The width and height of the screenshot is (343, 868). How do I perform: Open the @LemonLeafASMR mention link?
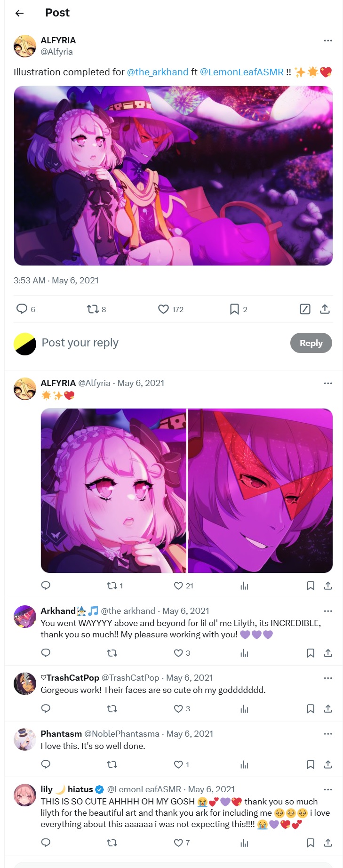click(x=242, y=72)
